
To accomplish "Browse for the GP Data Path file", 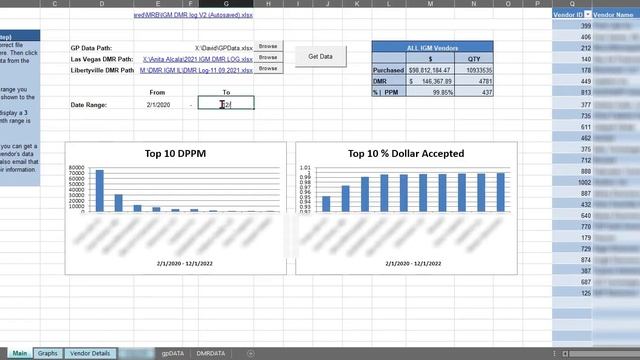I will click(268, 46).
